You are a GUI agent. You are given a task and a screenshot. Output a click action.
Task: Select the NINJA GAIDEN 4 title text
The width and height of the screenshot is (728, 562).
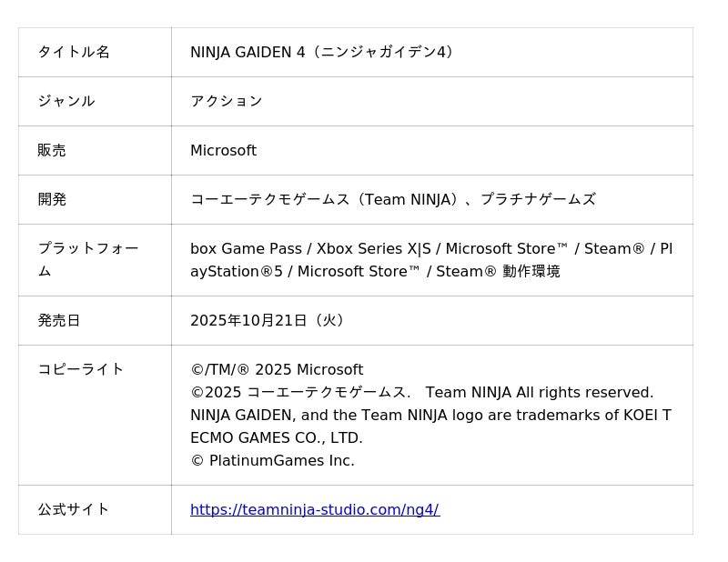pyautogui.click(x=322, y=52)
